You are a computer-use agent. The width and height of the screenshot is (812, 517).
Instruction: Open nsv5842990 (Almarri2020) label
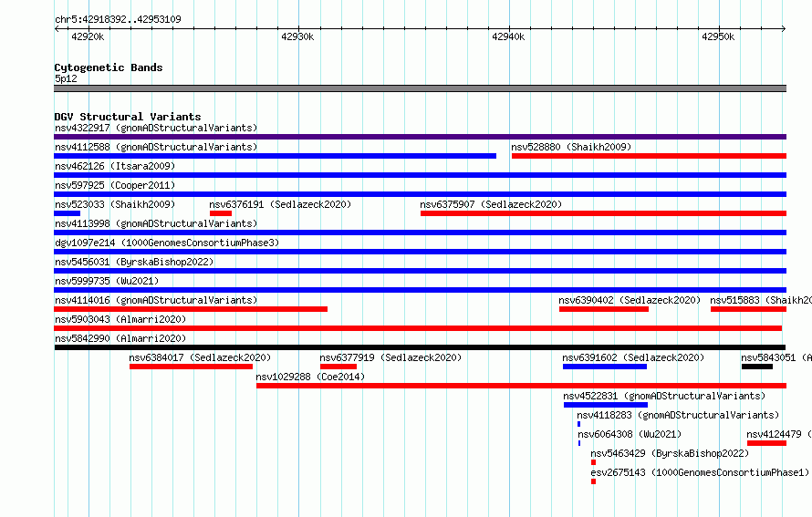pos(120,338)
